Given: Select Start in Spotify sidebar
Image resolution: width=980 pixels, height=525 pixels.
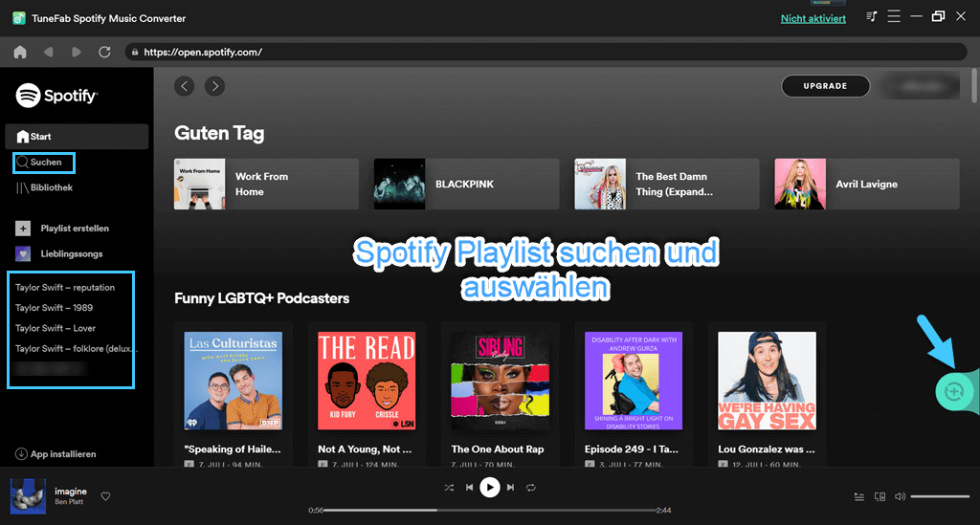Looking at the screenshot, I should (77, 136).
